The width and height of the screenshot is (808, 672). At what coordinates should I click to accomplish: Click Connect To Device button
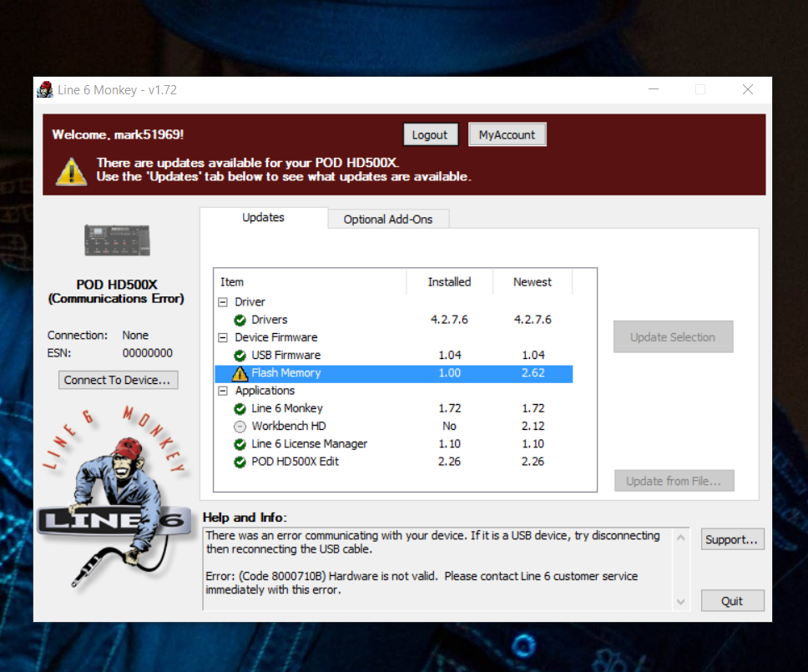[x=117, y=380]
